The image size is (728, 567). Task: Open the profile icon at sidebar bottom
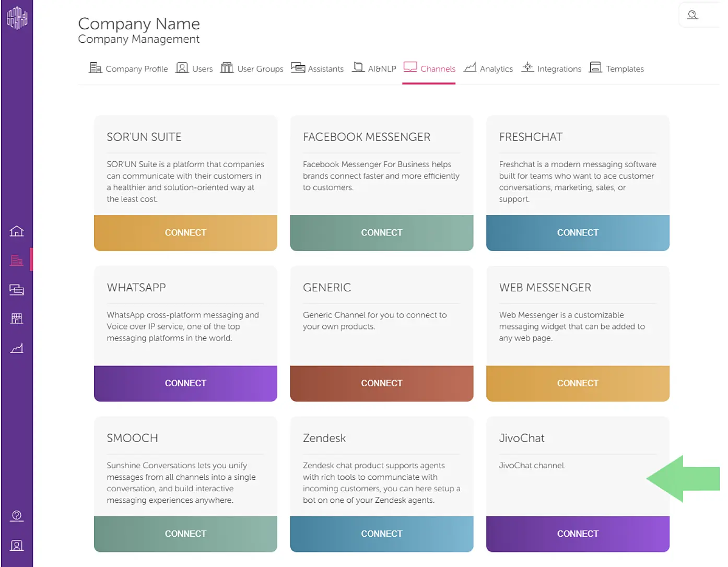(17, 546)
